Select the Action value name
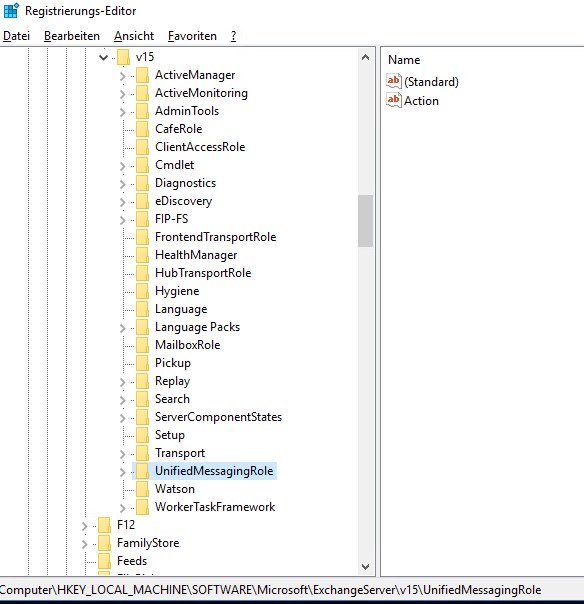This screenshot has width=584, height=604. [x=421, y=101]
